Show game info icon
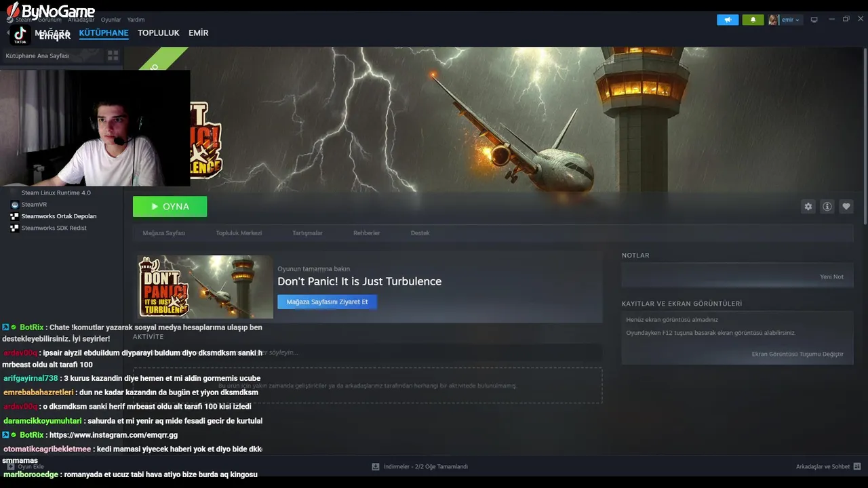 827,207
